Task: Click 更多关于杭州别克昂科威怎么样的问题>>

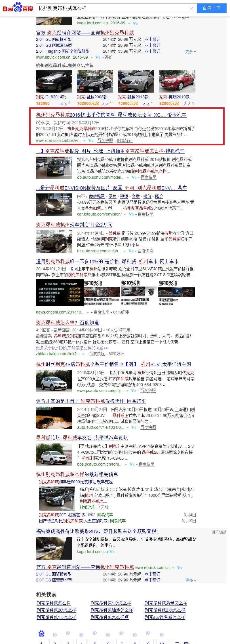Action: [x=72, y=348]
